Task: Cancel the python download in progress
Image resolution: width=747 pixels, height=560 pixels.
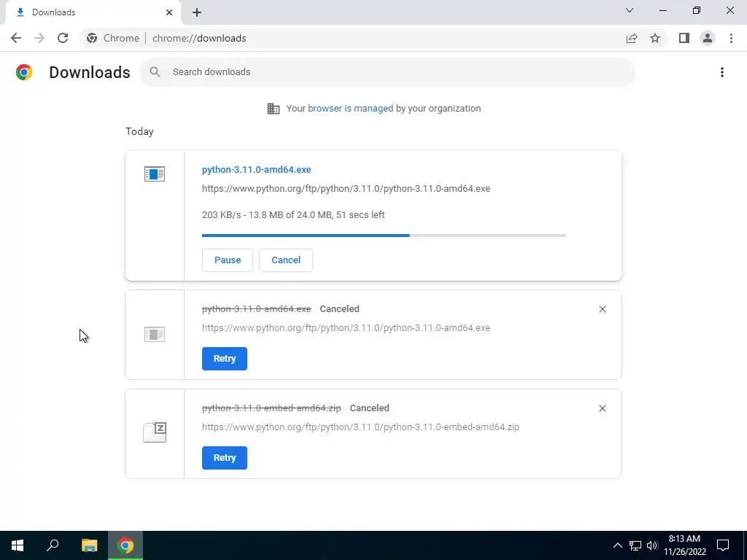Action: click(286, 260)
